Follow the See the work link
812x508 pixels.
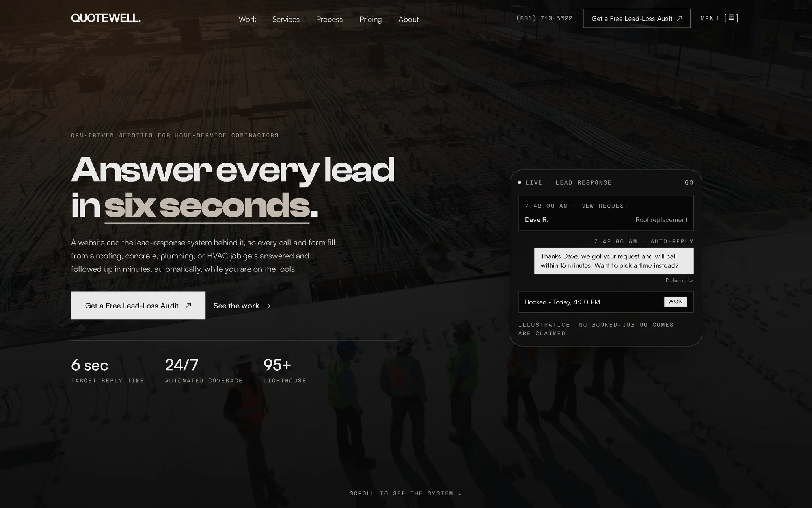tap(242, 306)
